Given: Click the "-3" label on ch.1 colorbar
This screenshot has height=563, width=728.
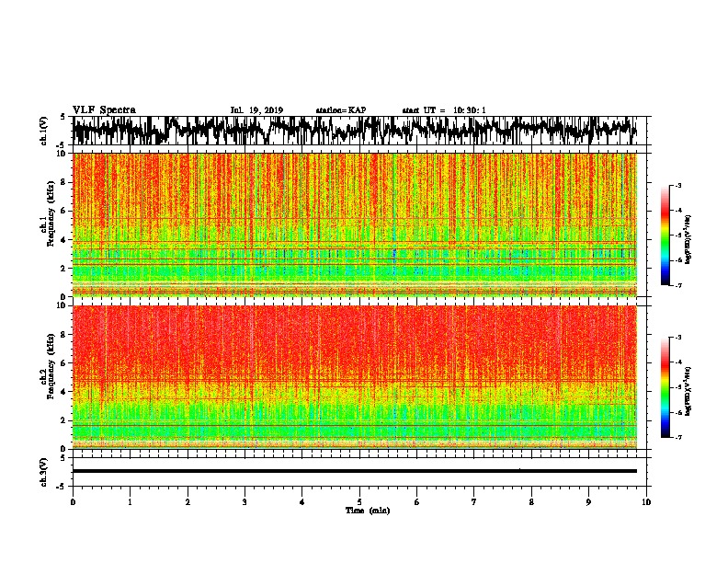Looking at the screenshot, I should [677, 185].
